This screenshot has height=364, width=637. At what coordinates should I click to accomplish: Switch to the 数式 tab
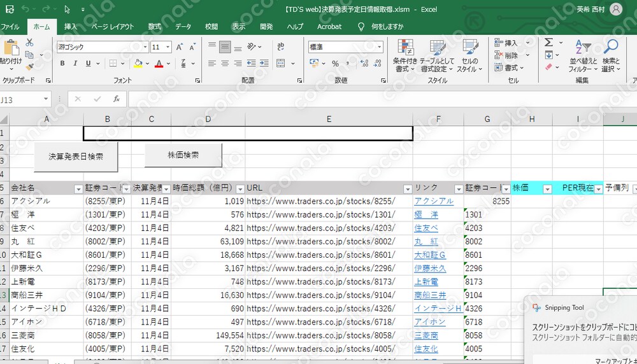tap(154, 27)
